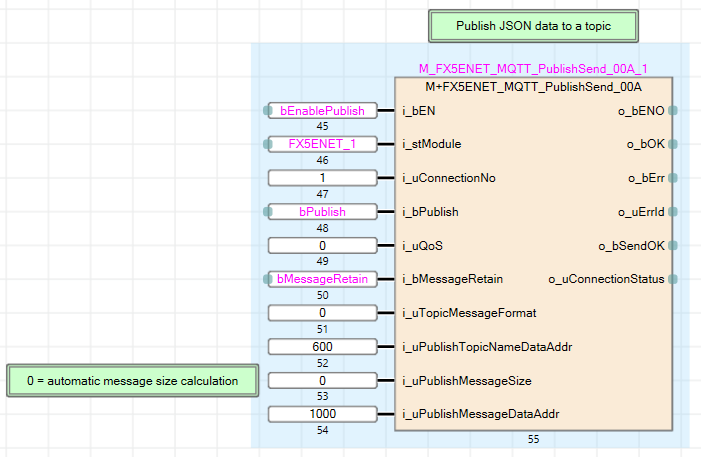Viewport: 701px width, 457px height.
Task: Click the i_uConnectionNo constant value 1
Action: [322, 178]
